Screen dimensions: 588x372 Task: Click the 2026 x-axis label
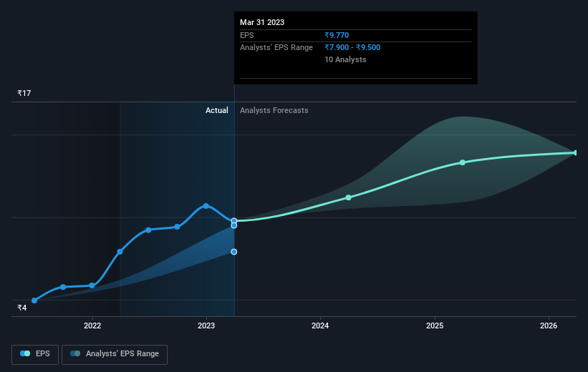coord(549,325)
